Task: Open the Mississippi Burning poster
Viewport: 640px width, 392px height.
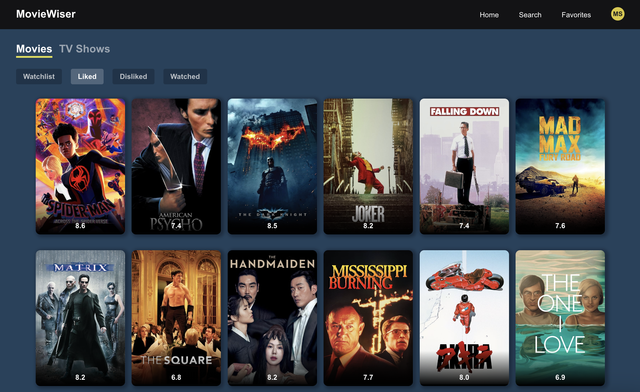Action: 368,318
